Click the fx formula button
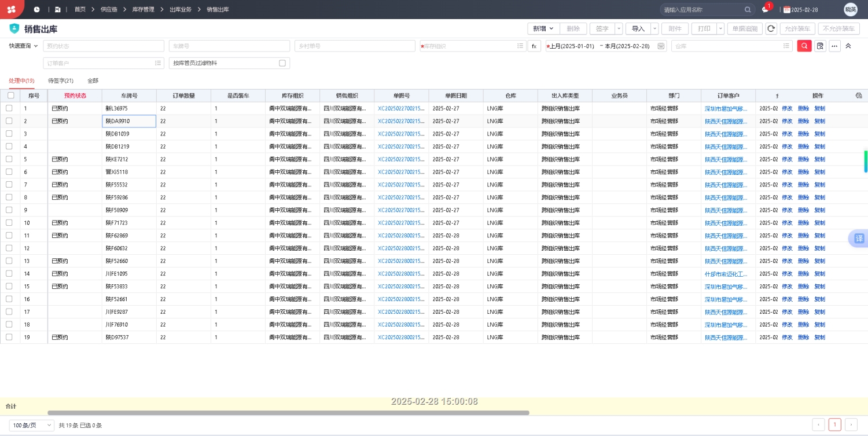The width and height of the screenshot is (868, 436). [x=534, y=46]
